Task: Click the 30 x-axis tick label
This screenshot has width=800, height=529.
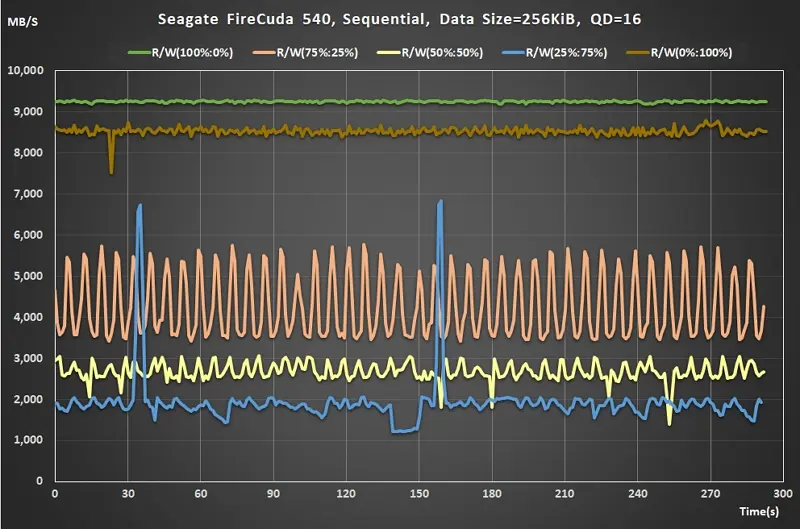Action: tap(128, 494)
